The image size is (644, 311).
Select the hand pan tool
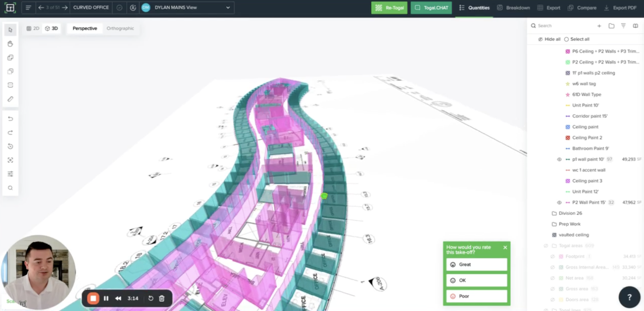(10, 44)
